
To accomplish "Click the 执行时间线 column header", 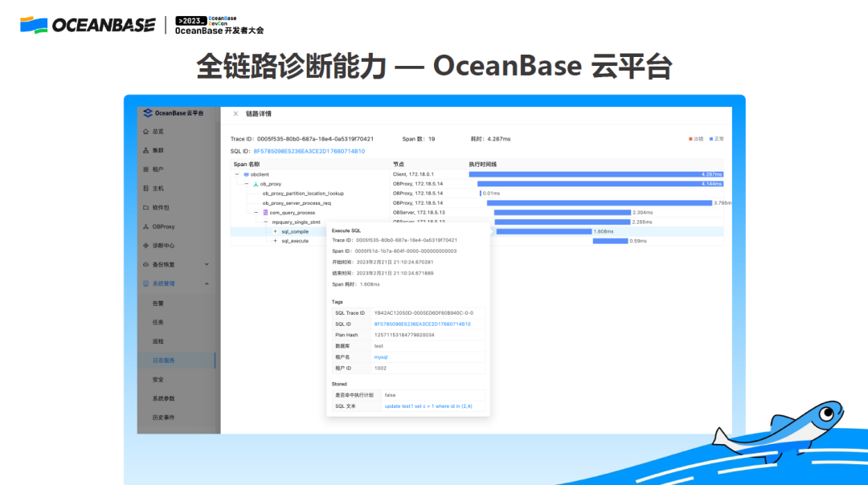I will pyautogui.click(x=483, y=165).
